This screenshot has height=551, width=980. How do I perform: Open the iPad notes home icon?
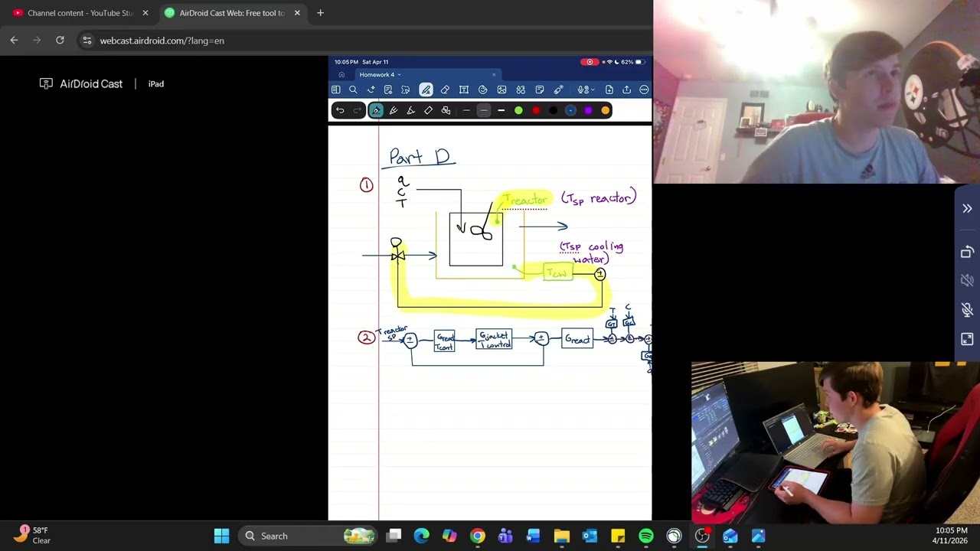coord(341,74)
